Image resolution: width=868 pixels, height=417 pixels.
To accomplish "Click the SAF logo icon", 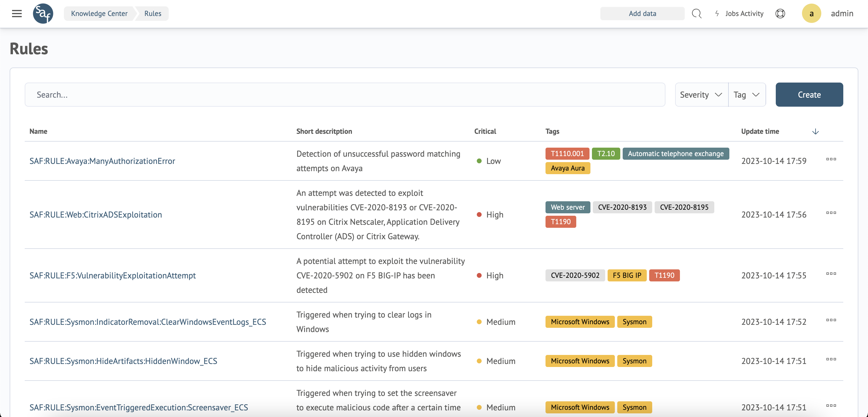I will point(43,14).
